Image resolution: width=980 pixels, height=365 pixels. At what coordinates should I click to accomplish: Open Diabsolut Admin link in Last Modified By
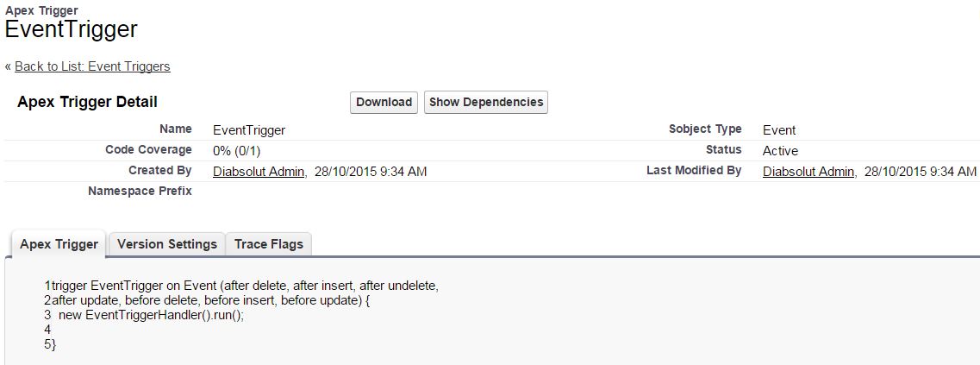point(808,172)
